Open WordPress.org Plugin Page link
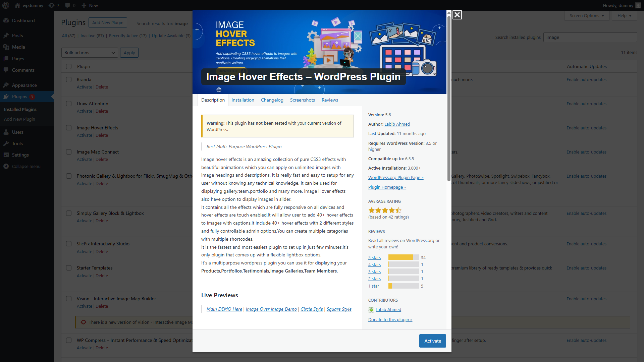Screen dimensions: 644x362 [396, 178]
